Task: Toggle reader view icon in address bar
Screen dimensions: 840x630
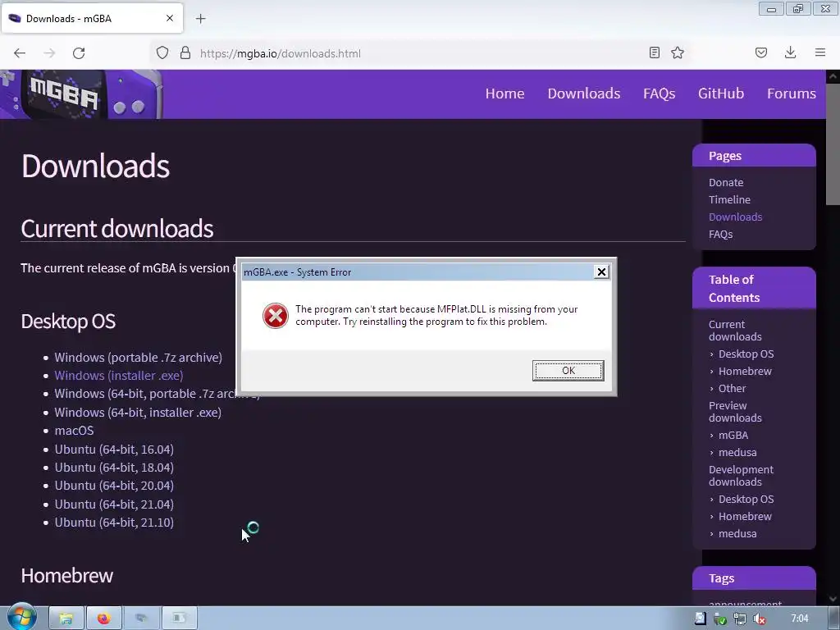Action: pos(654,52)
